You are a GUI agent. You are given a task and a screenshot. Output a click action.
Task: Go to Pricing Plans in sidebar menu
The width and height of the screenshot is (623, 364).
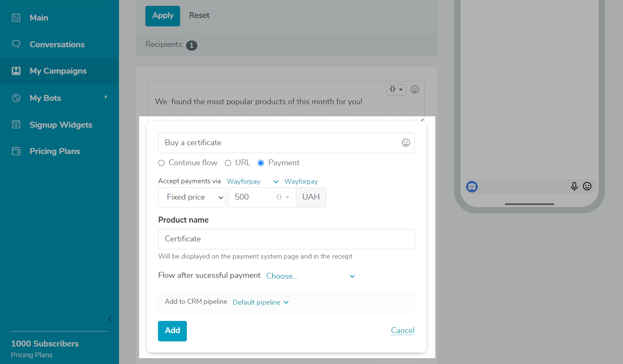(x=54, y=151)
